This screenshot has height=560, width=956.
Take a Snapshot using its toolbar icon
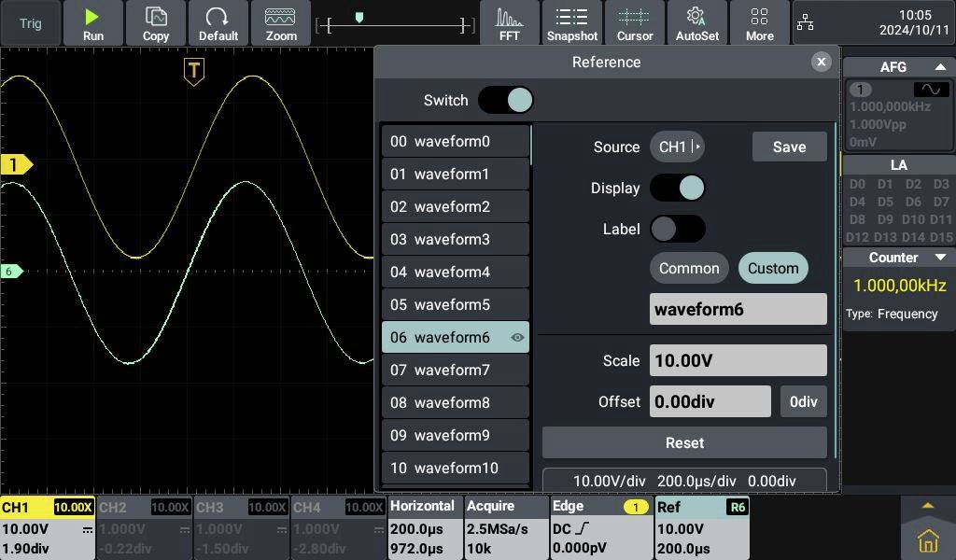(572, 22)
